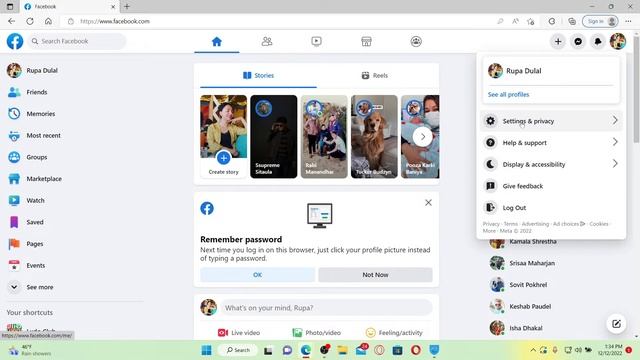640x360 pixels.
Task: Click Not Now on Remember password
Action: point(375,275)
